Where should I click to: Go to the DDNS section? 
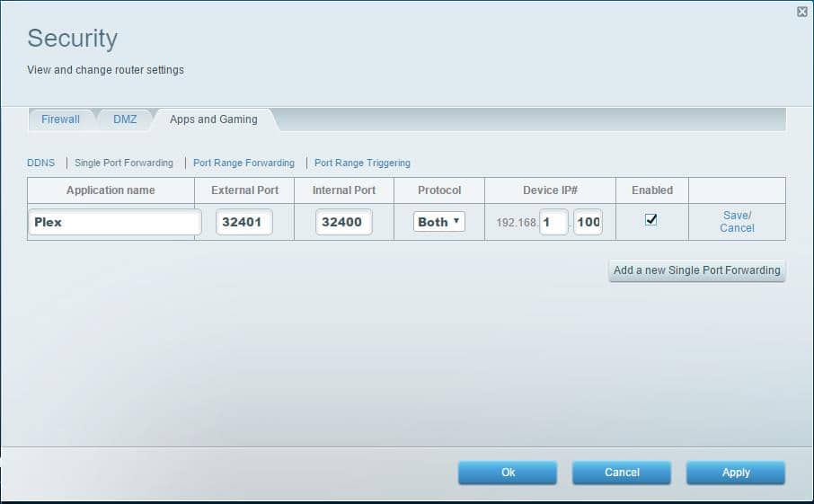tap(41, 163)
